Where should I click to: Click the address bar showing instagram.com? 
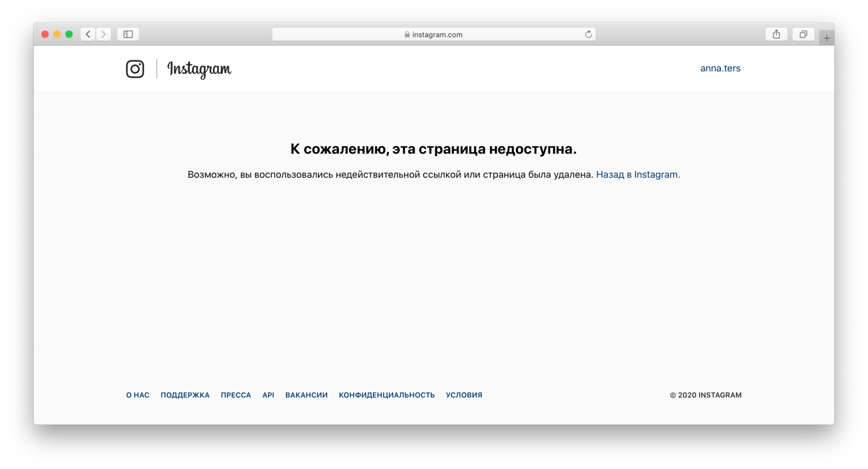(434, 34)
